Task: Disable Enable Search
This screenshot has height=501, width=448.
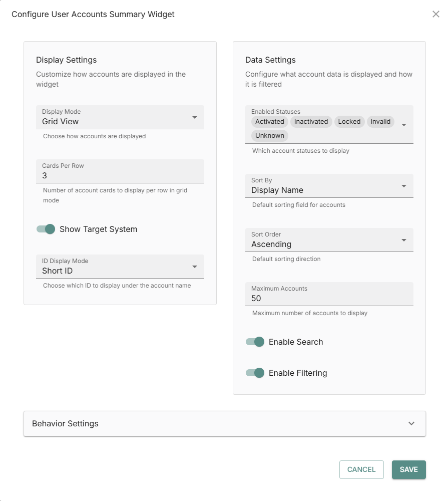Action: click(x=255, y=342)
